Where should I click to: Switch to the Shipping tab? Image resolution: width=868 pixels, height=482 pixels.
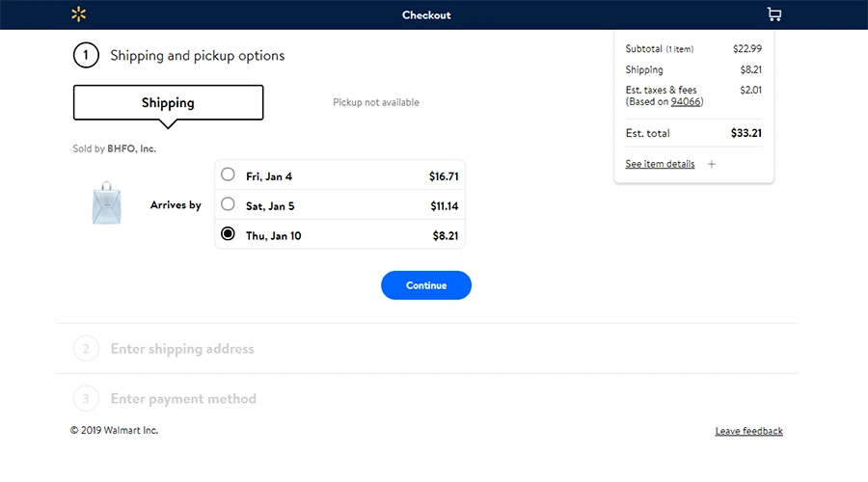(168, 102)
